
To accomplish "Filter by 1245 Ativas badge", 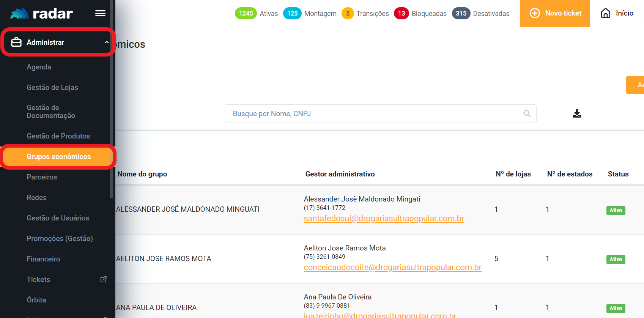I will coord(246,13).
